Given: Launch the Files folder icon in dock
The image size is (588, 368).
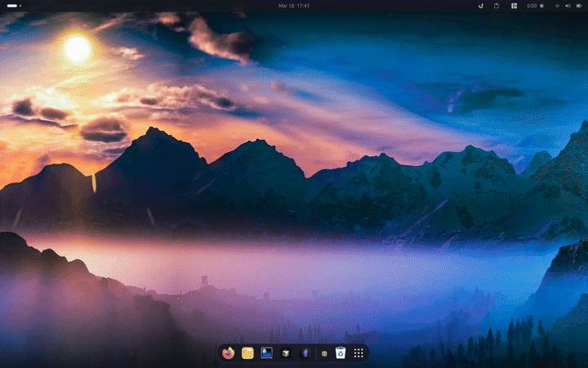Looking at the screenshot, I should (x=247, y=353).
